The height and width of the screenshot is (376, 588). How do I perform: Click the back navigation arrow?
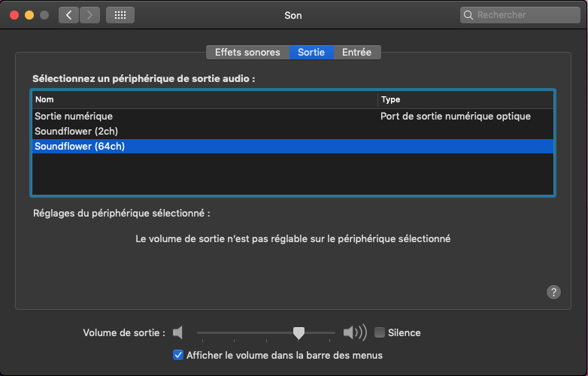tap(68, 15)
